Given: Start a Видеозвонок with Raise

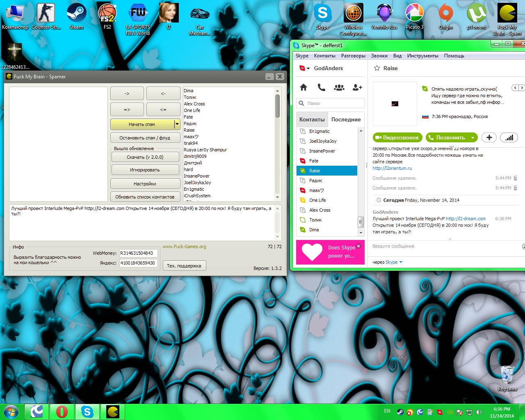Looking at the screenshot, I should point(397,137).
